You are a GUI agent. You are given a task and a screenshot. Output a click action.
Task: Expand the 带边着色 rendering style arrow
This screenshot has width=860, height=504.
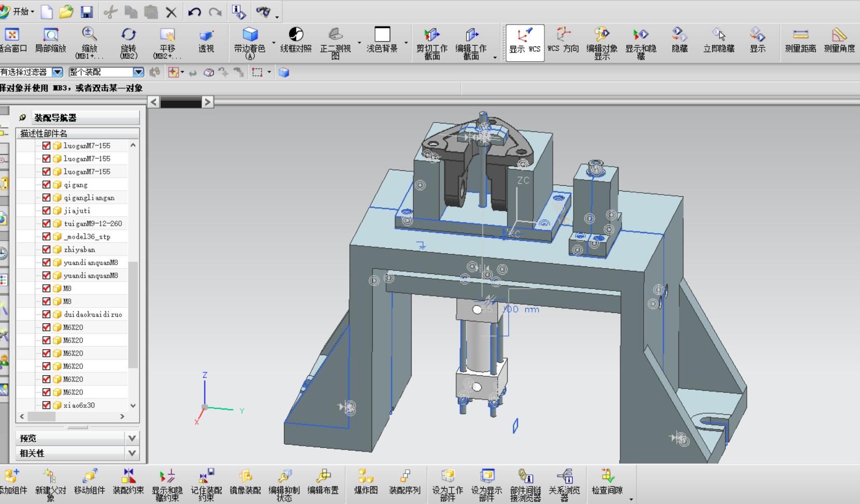click(274, 43)
